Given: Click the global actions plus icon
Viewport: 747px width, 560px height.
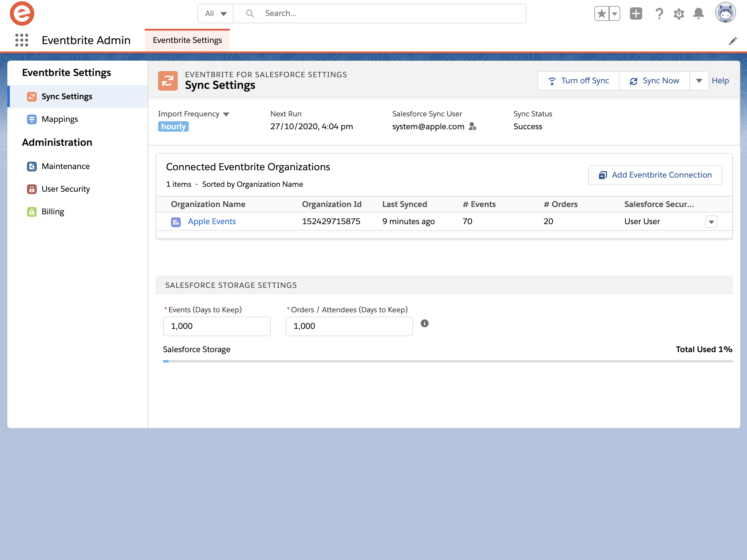Looking at the screenshot, I should (x=636, y=13).
